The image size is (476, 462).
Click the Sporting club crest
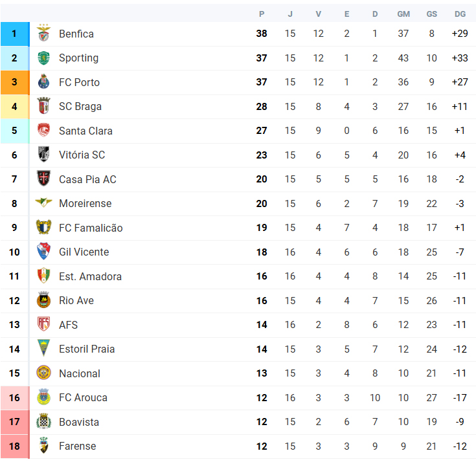coord(44,58)
